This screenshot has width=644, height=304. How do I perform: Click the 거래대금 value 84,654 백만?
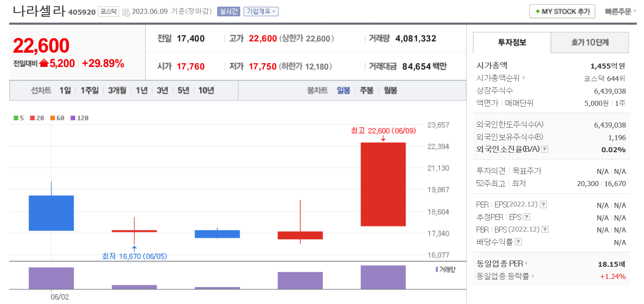coord(424,66)
